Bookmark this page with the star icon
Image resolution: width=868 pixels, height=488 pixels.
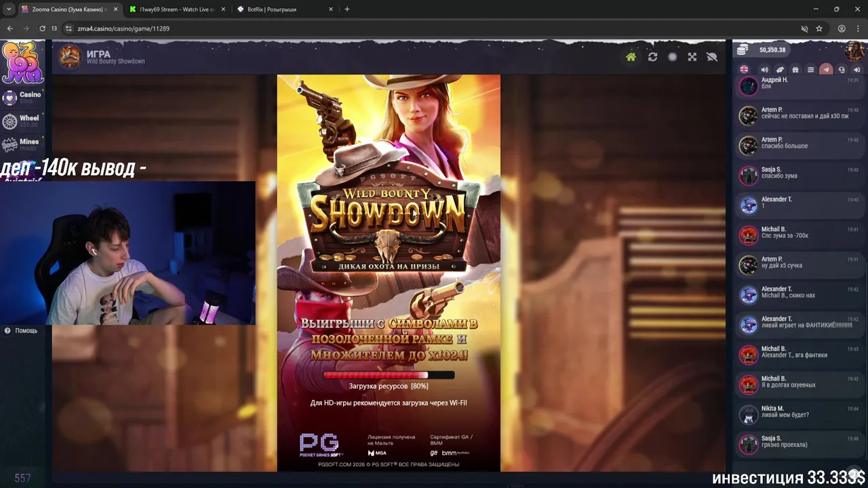pyautogui.click(x=819, y=28)
